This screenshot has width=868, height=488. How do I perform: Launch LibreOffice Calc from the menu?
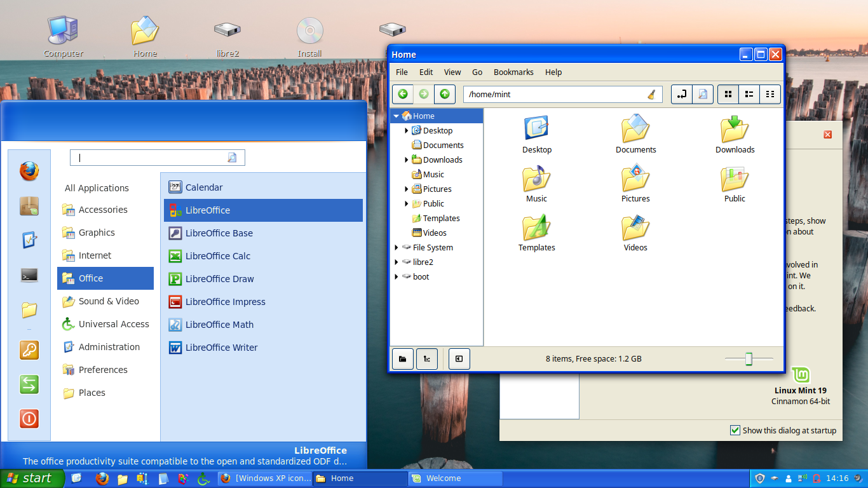click(263, 256)
